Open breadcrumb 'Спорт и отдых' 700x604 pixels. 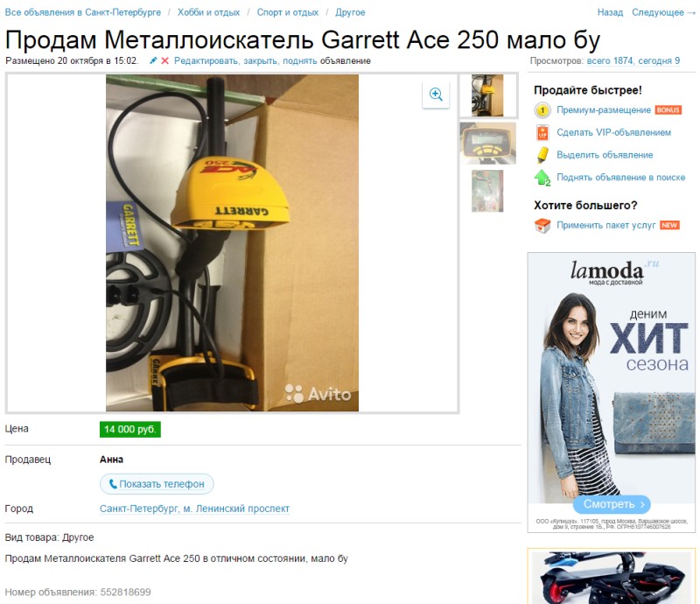point(288,12)
